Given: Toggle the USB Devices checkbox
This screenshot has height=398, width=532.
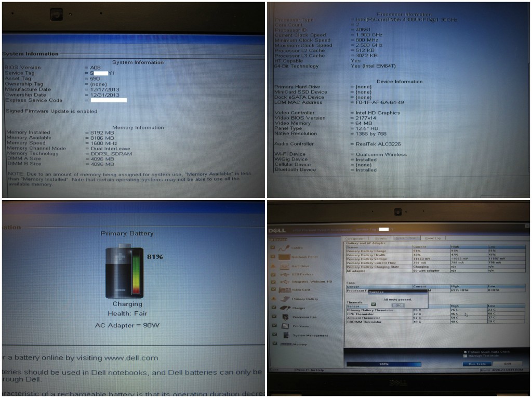Looking at the screenshot, I should tap(273, 274).
